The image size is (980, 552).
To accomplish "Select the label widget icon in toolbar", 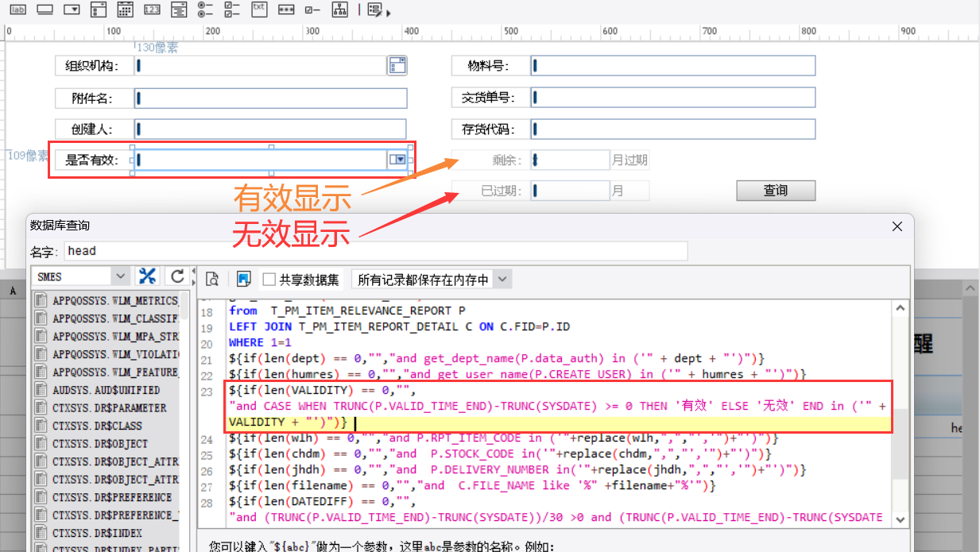I will (18, 10).
